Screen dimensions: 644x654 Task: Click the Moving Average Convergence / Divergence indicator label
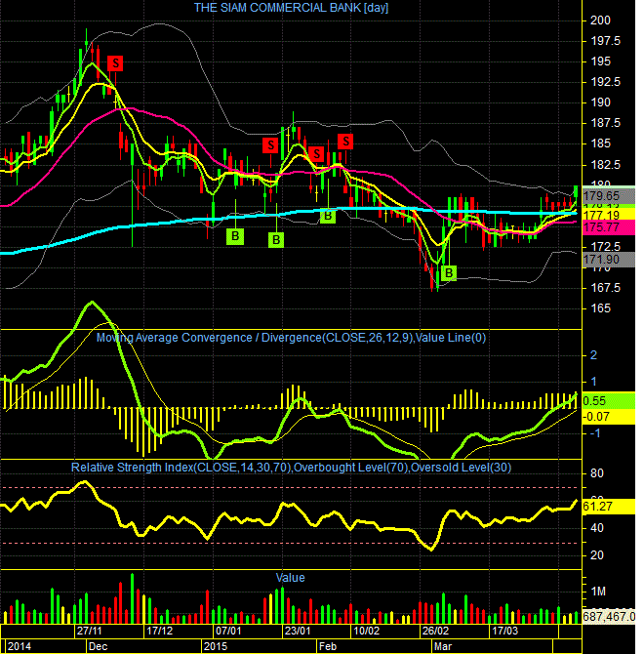291,338
